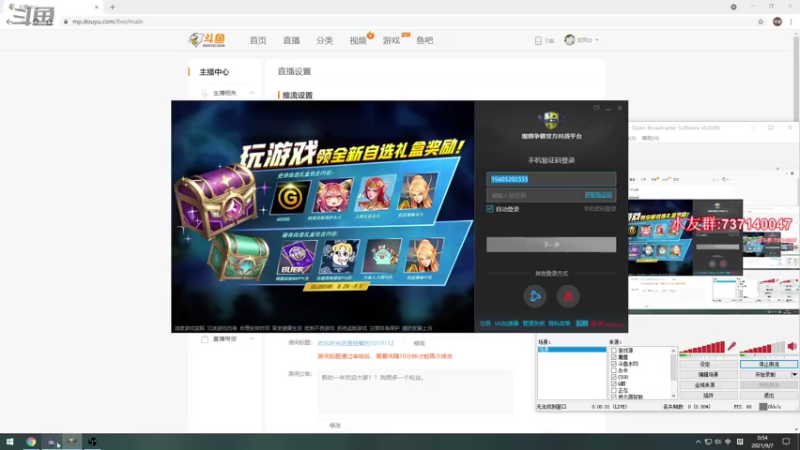Open the 游戏 games tab
800x450 pixels.
click(391, 40)
